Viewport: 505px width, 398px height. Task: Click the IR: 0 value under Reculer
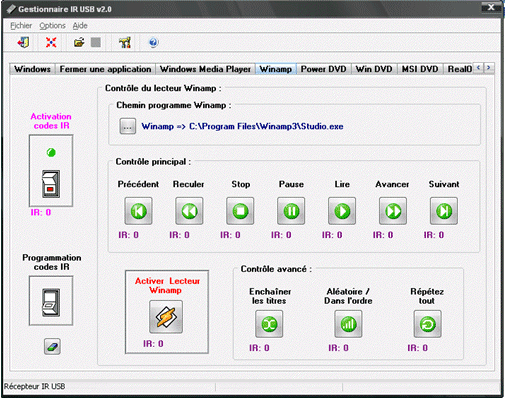(x=179, y=235)
